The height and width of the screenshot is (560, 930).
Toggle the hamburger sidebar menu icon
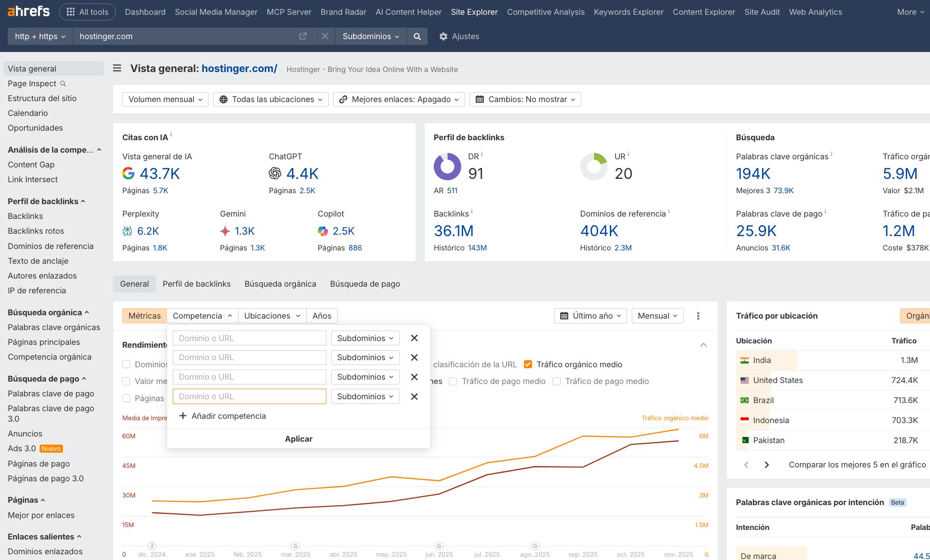pos(117,68)
